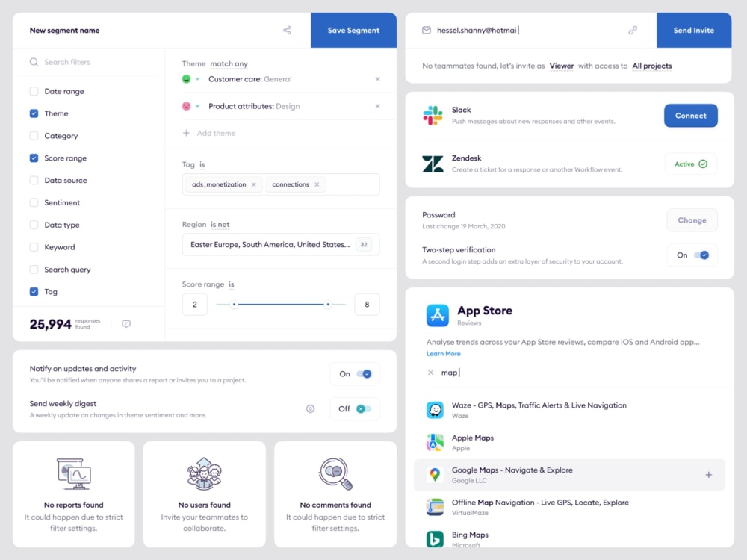
Task: Remove the Customer care: General theme
Action: tap(377, 79)
